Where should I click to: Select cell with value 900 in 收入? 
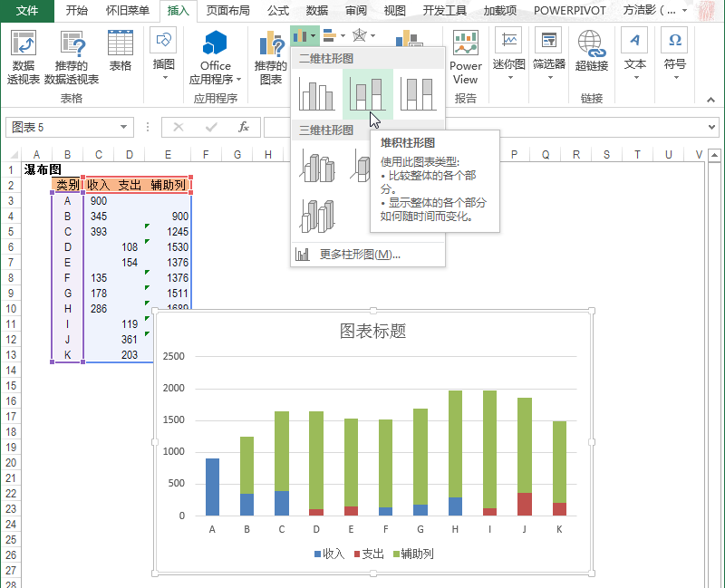tap(99, 200)
